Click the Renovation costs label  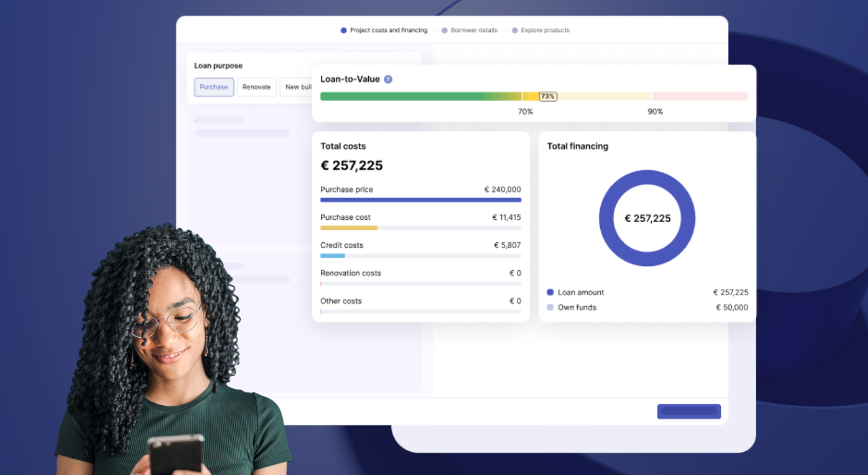(351, 273)
